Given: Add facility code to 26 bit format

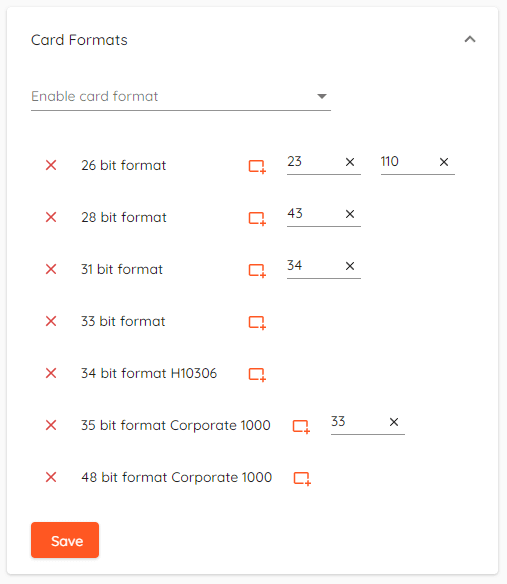Looking at the screenshot, I should [257, 166].
